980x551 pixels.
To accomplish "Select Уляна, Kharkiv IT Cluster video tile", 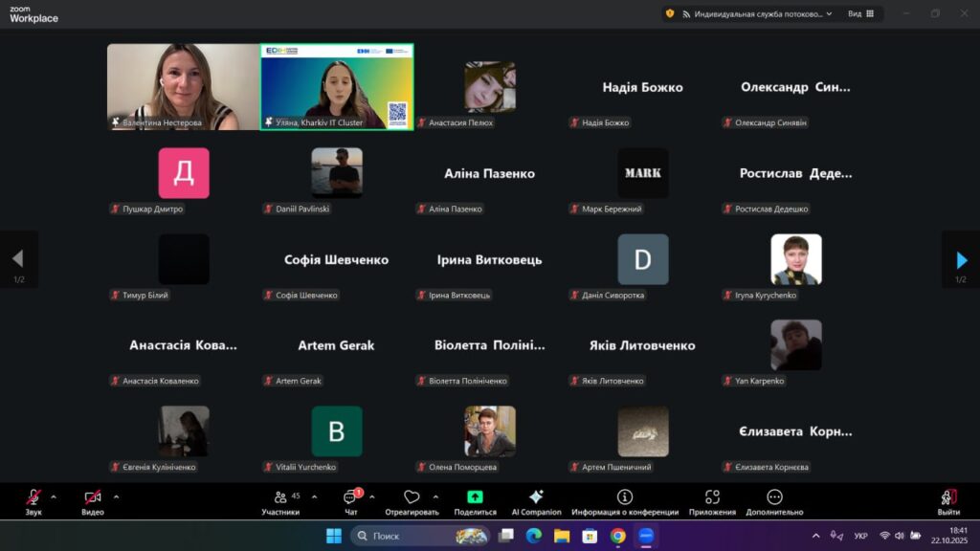I will click(x=337, y=86).
